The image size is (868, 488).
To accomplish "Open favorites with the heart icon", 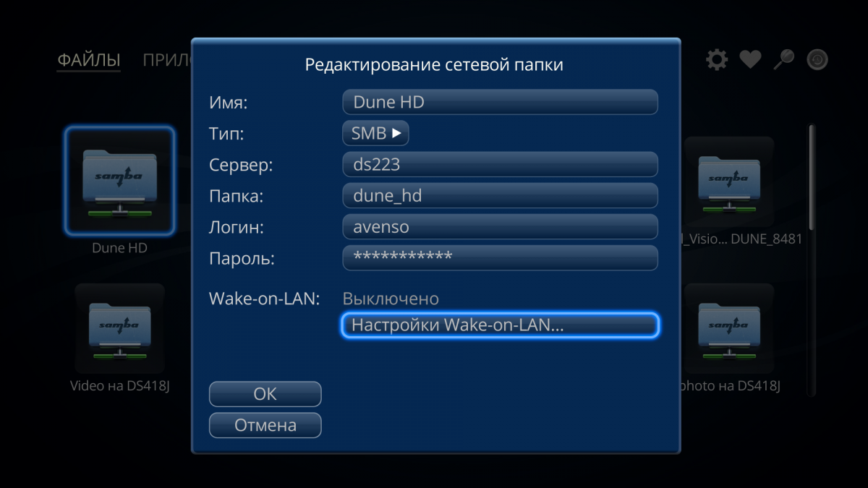I will click(750, 60).
